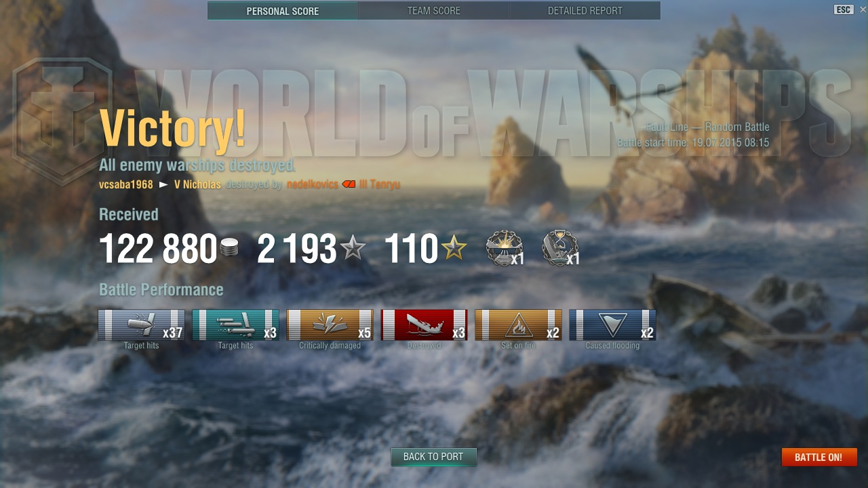The image size is (868, 488).
Task: Select the Critically damaged x5 ribbon
Action: [330, 325]
